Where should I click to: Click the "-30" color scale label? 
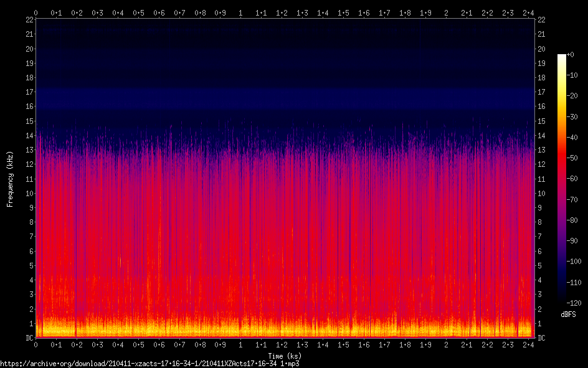point(572,117)
